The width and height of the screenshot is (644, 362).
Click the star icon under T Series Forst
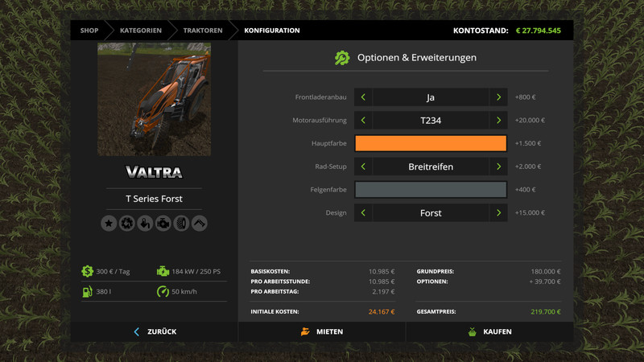(109, 223)
